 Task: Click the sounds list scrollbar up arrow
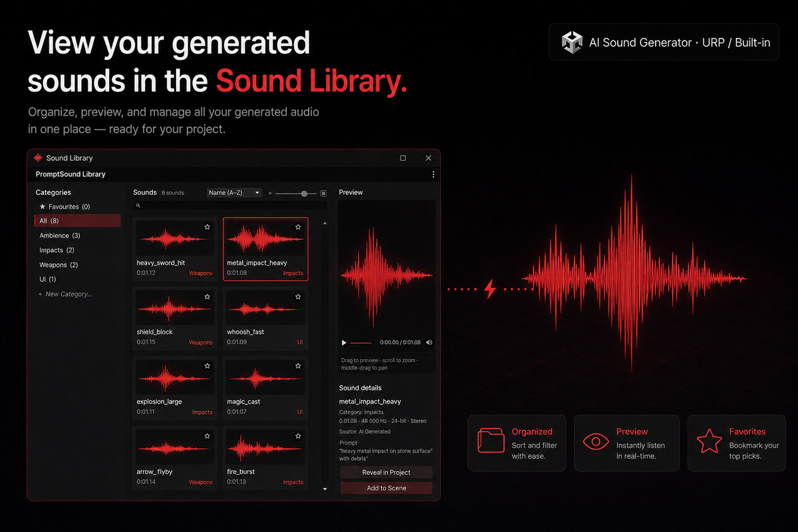pyautogui.click(x=325, y=223)
